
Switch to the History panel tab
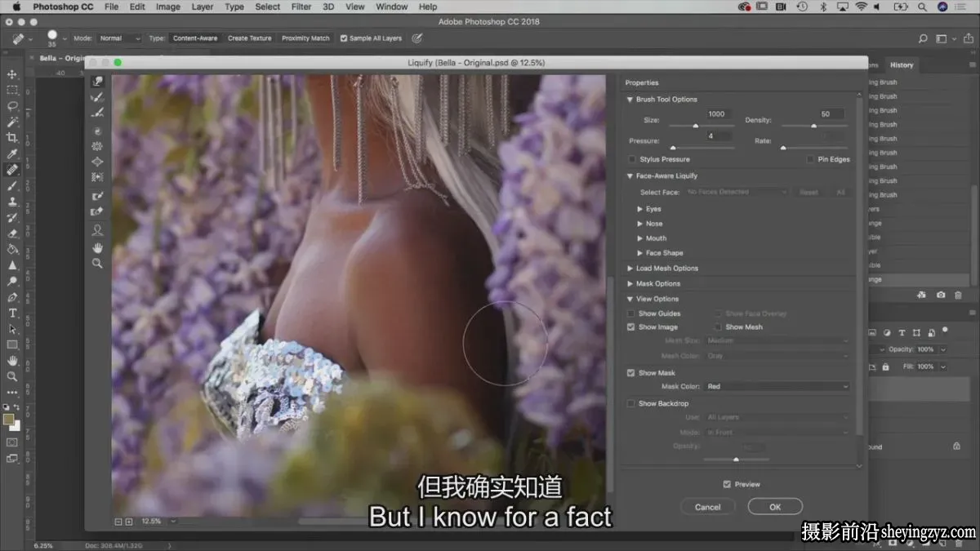(x=902, y=65)
